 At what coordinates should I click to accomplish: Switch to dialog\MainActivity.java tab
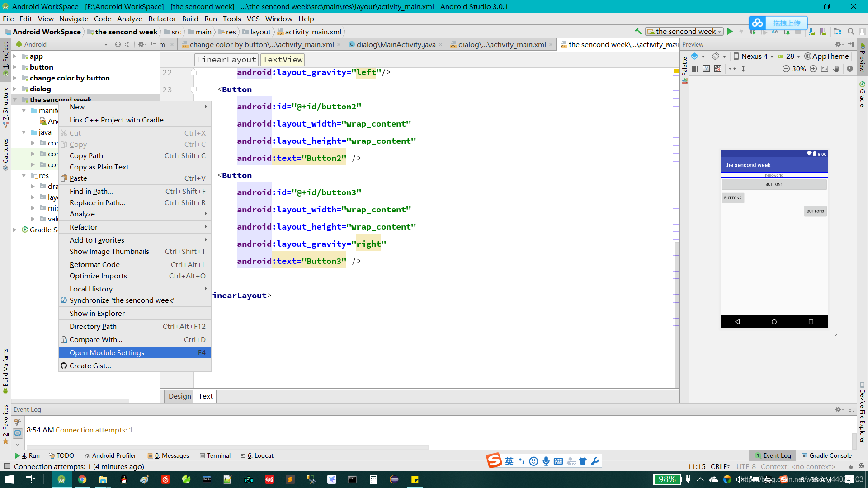click(x=395, y=44)
